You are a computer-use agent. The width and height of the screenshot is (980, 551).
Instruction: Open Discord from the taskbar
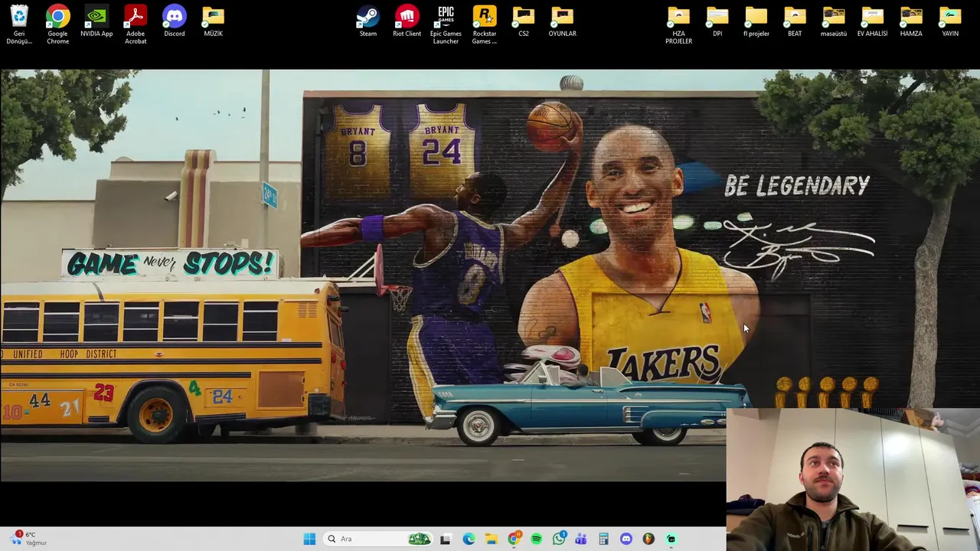[x=626, y=539]
